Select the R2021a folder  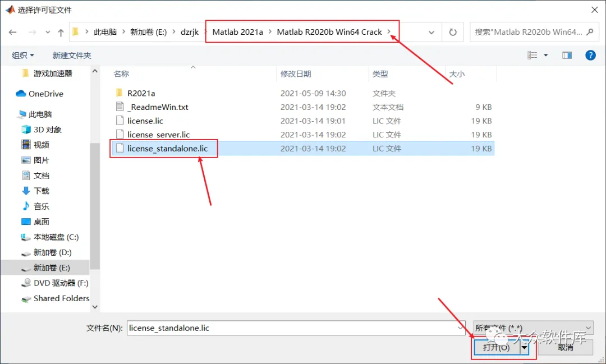coord(141,93)
